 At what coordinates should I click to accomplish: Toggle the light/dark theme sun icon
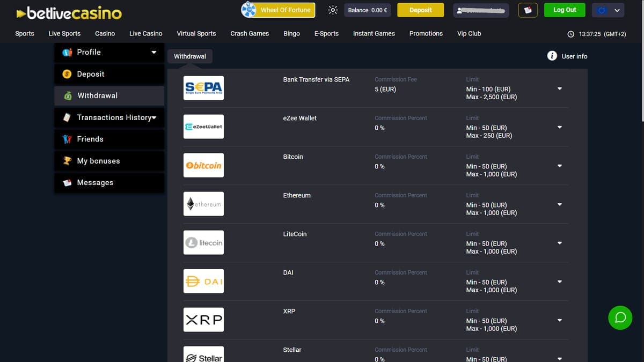[x=333, y=10]
